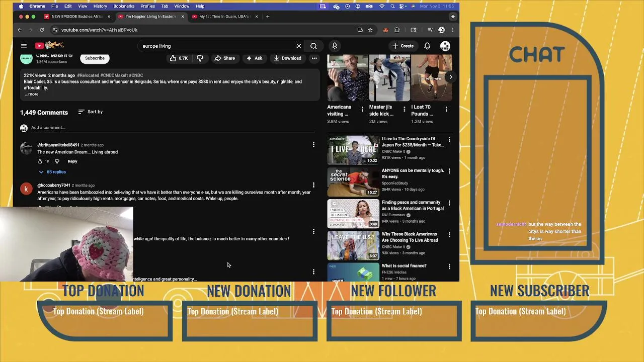Image resolution: width=644 pixels, height=362 pixels.
Task: Switch to NEW EPISODE Baddies Africa tab
Action: [x=75, y=17]
